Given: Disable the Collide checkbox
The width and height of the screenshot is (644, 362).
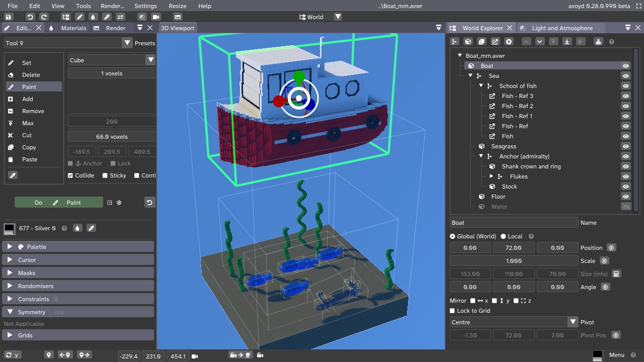Looking at the screenshot, I should [x=70, y=175].
